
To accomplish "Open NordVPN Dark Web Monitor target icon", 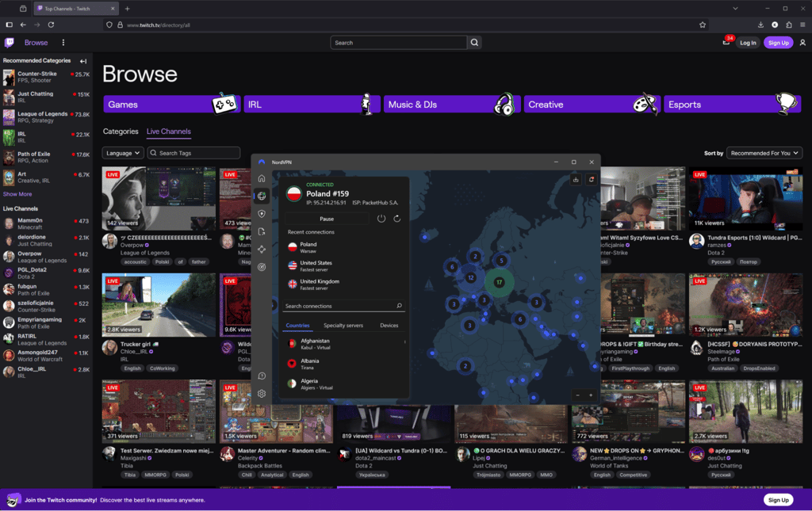I will tap(262, 267).
